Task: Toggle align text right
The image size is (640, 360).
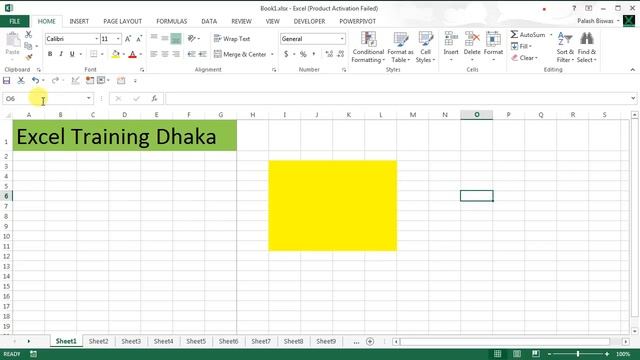Action: tap(176, 54)
